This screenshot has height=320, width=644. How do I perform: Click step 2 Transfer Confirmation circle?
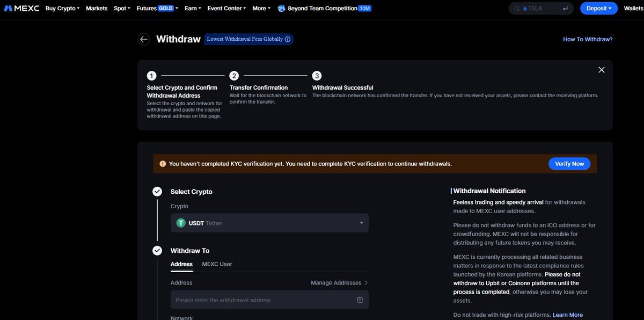point(234,76)
